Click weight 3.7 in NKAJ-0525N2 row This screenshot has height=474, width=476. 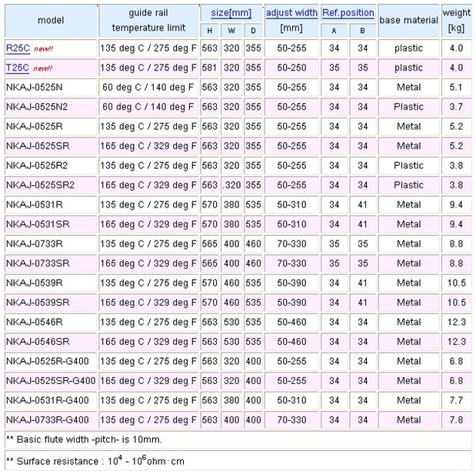point(456,107)
